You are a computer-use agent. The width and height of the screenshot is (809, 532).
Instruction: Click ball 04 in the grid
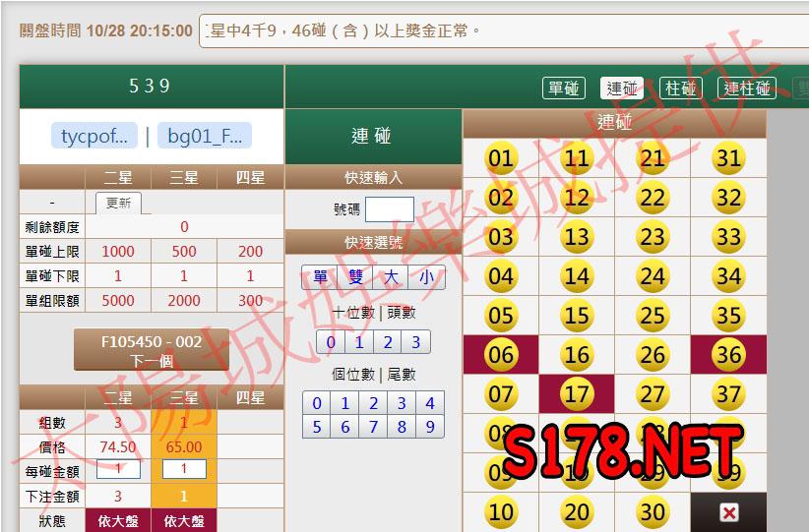point(501,275)
